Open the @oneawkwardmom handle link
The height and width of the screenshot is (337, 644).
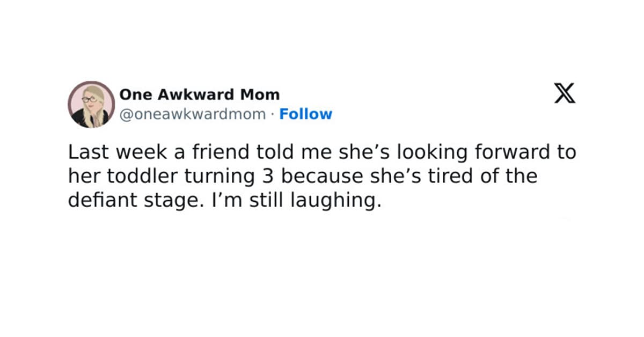pos(193,114)
